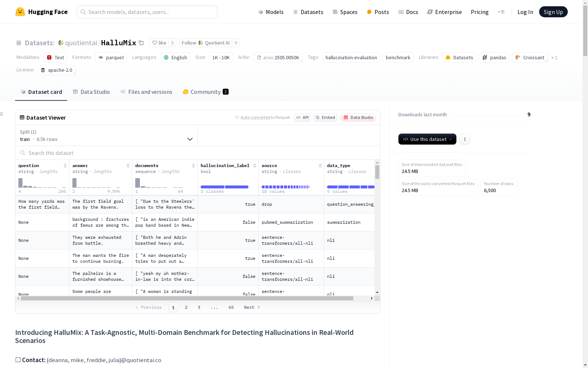Image resolution: width=588 pixels, height=368 pixels.
Task: Jump to page 65 of the table
Action: point(231,307)
